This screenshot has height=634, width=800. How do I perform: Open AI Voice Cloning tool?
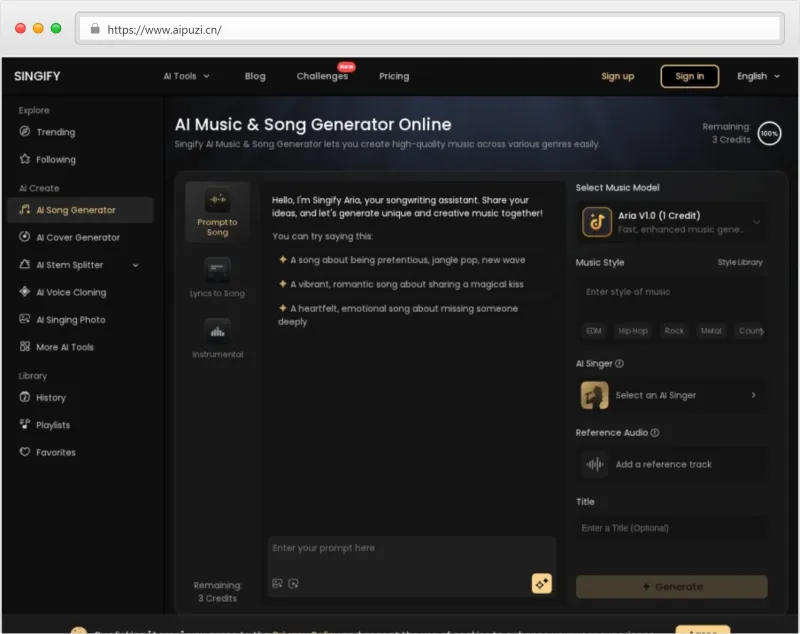tap(71, 292)
